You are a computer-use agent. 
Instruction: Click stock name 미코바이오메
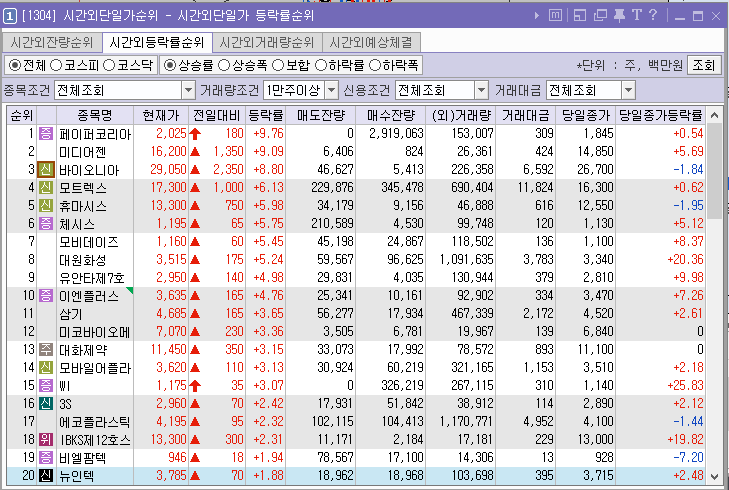coord(94,332)
